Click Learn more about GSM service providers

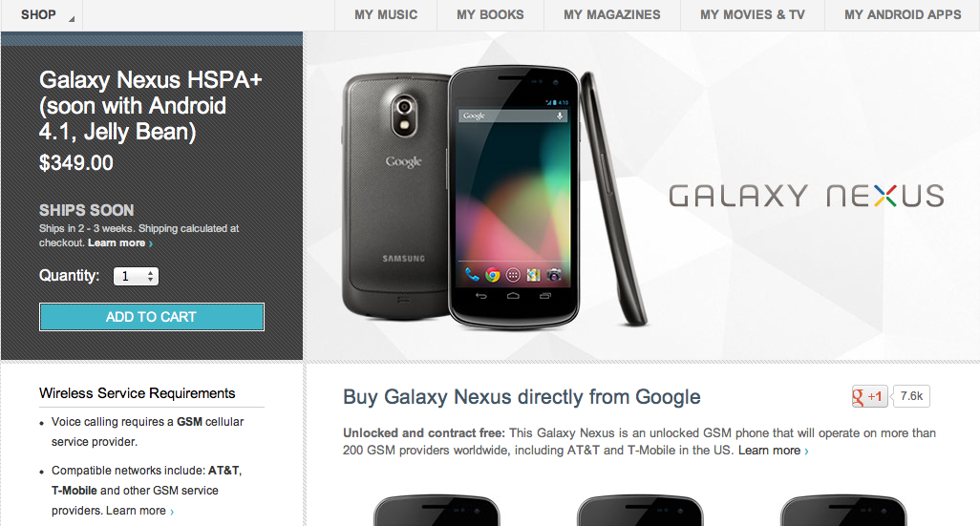click(x=140, y=511)
